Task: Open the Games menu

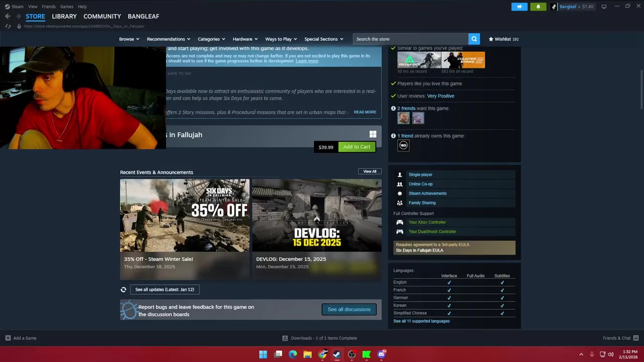Action: pyautogui.click(x=66, y=7)
